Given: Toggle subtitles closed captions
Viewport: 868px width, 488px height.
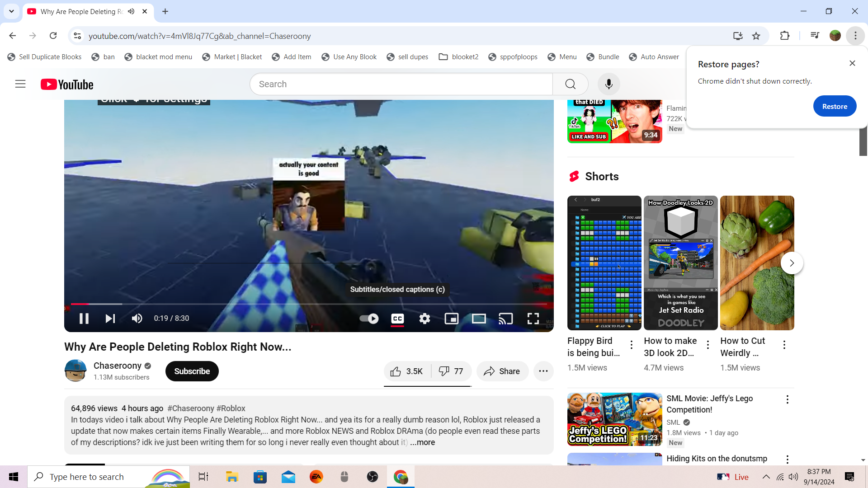Looking at the screenshot, I should click(x=397, y=319).
